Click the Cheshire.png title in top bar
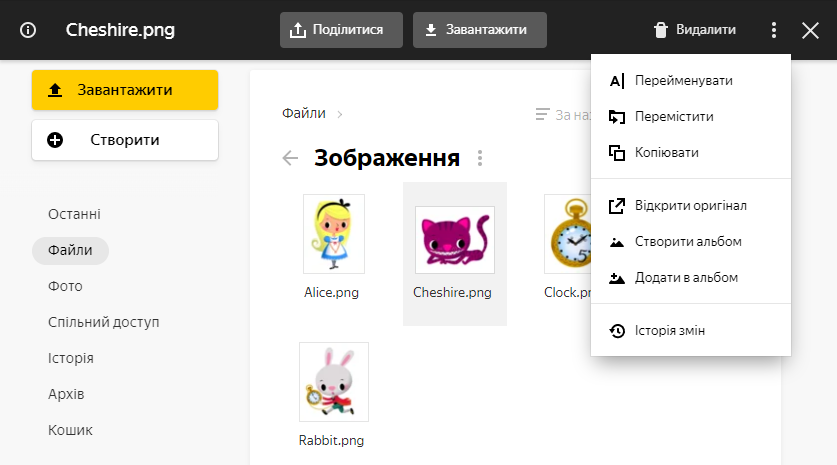Viewport: 837px width, 465px height. click(x=120, y=30)
